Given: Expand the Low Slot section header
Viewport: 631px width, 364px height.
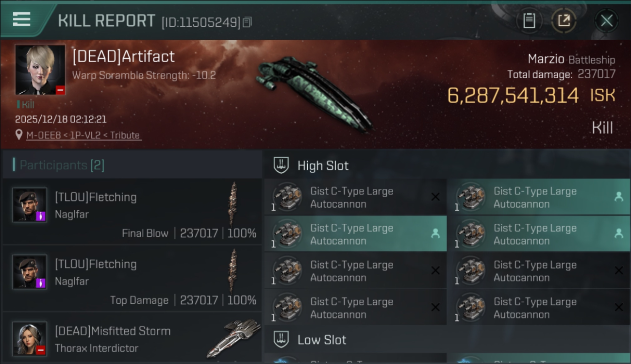Looking at the screenshot, I should point(322,340).
